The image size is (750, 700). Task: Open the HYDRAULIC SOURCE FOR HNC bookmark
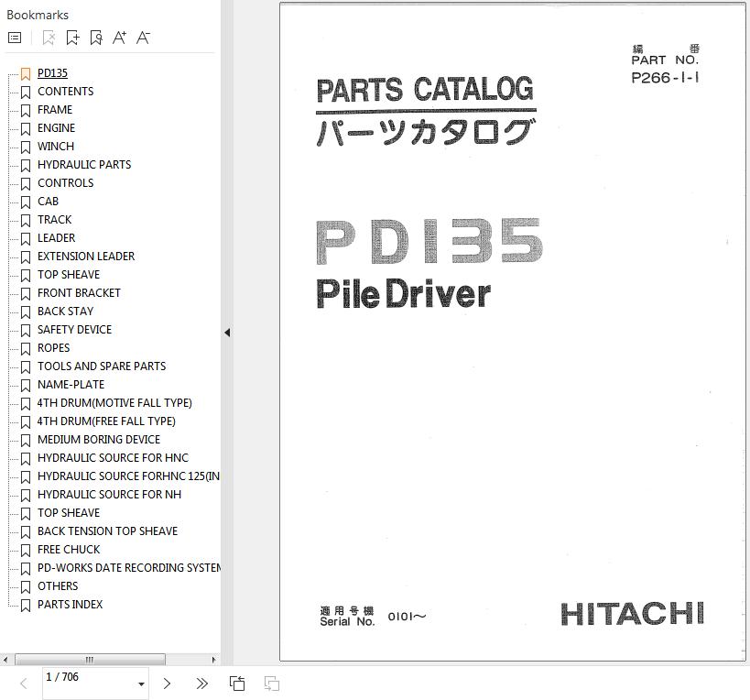(x=113, y=458)
